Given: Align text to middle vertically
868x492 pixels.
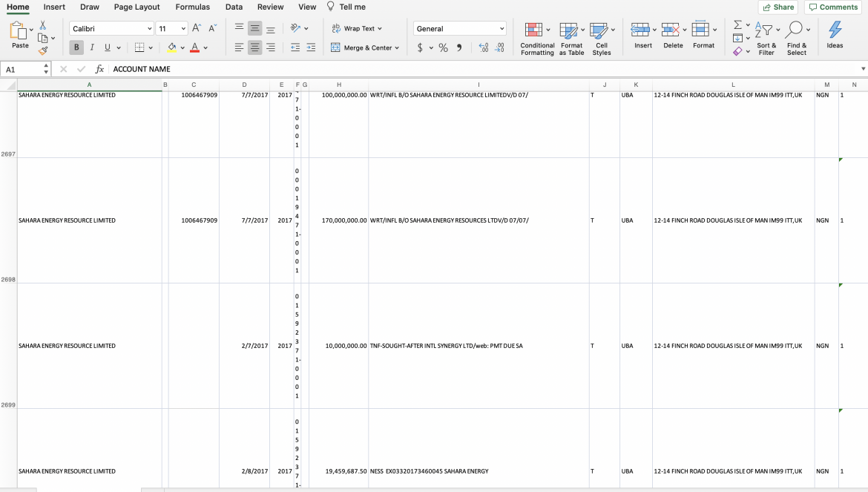Looking at the screenshot, I should [254, 28].
